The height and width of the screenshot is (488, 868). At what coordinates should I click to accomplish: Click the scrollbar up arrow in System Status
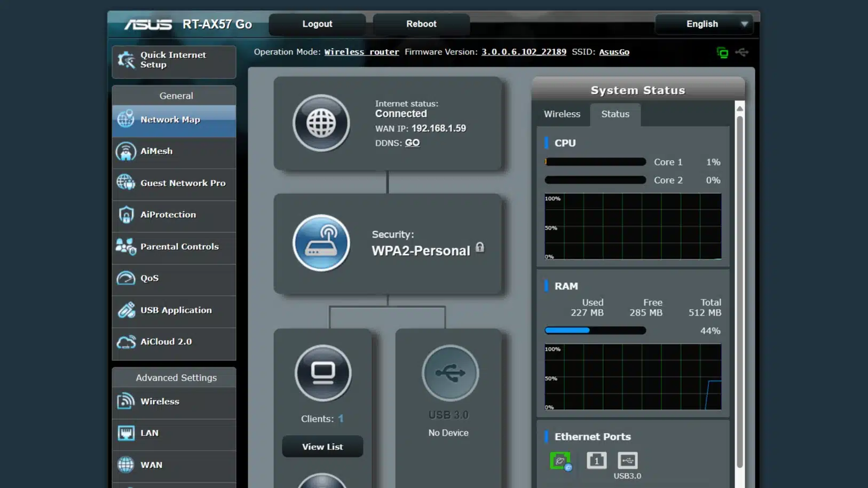(740, 108)
